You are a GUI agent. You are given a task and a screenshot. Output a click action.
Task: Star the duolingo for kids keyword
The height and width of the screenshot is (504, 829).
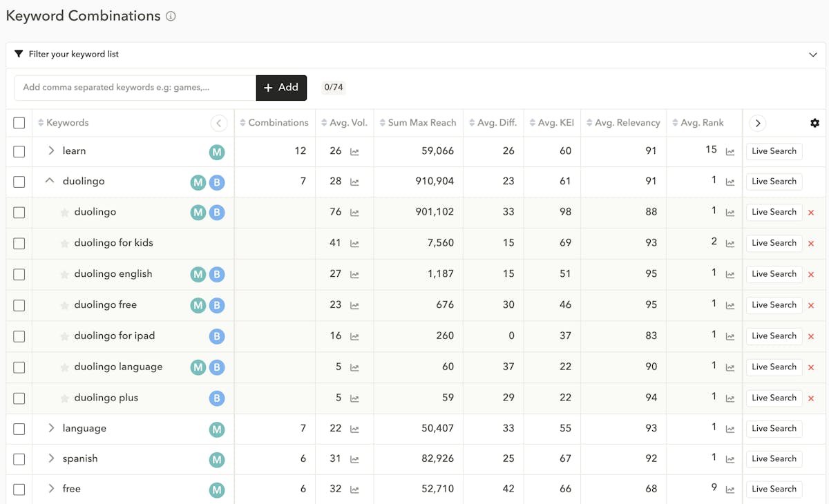click(65, 243)
